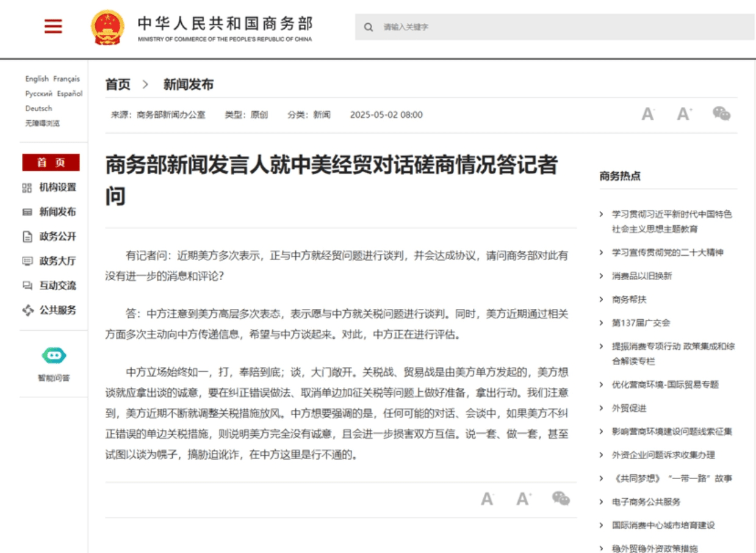The image size is (756, 553).
Task: Click the 政务公开 document icon
Action: (x=27, y=236)
